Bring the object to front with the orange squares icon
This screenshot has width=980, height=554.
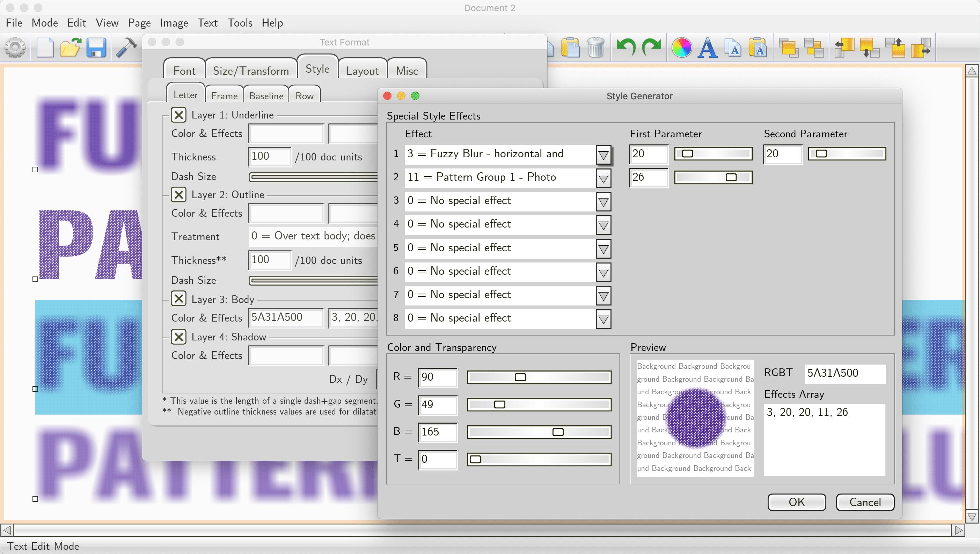pyautogui.click(x=789, y=48)
